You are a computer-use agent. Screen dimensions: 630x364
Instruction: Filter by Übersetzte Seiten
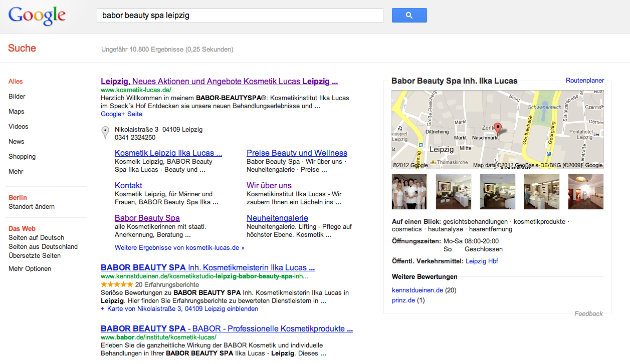[35, 256]
